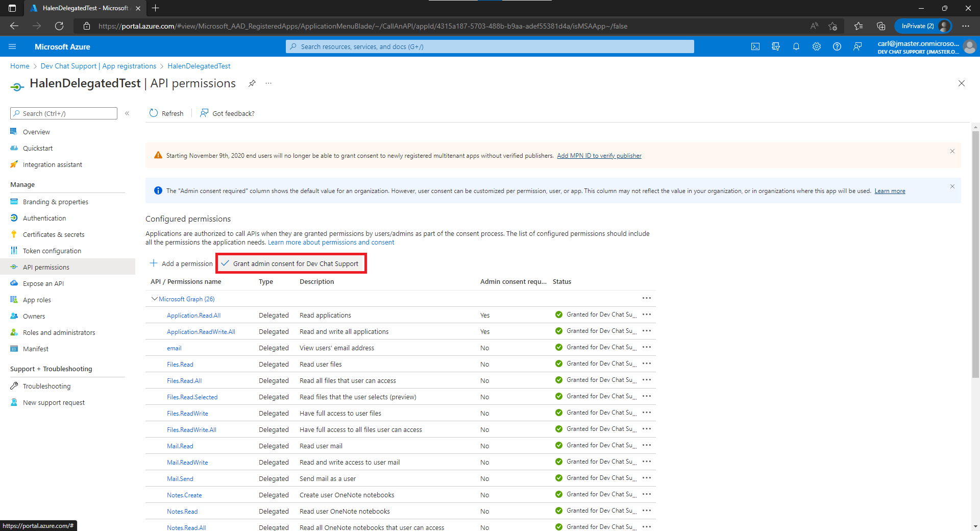980x531 pixels.
Task: Open the Mail.ReadWrite permission link
Action: click(187, 463)
